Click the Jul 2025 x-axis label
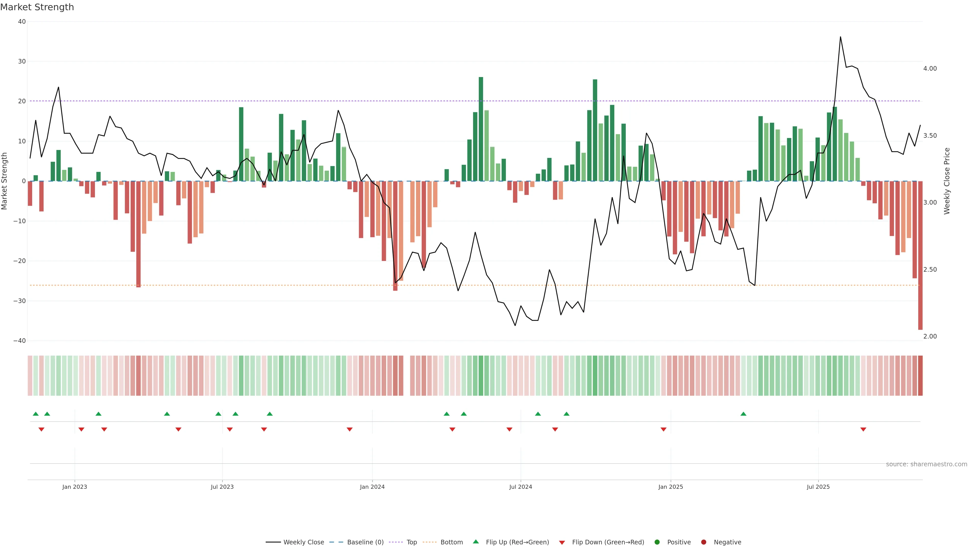Screen dimensions: 980x551 click(818, 487)
